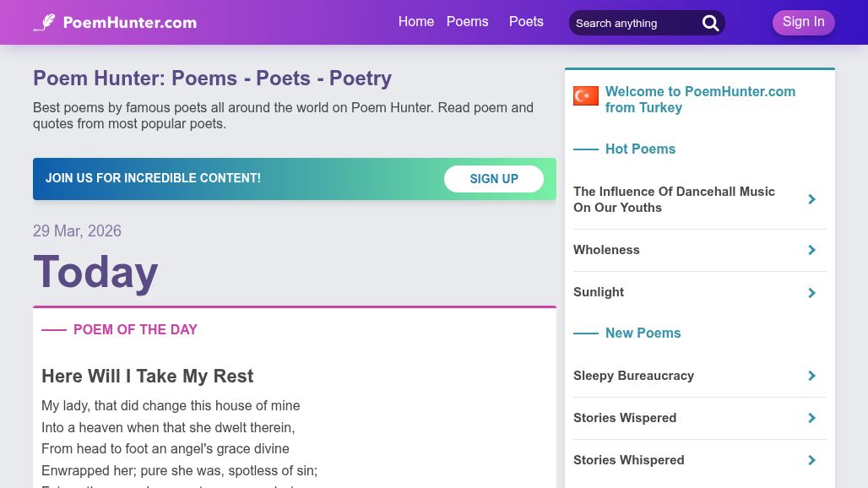Open the Poems navigation menu
Screen dimensions: 868x488
tap(467, 22)
